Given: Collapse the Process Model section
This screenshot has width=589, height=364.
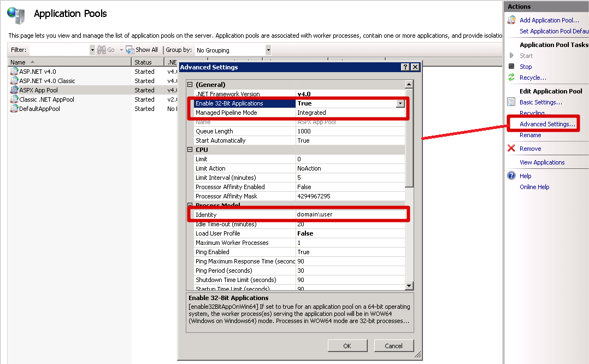Looking at the screenshot, I should tap(190, 205).
